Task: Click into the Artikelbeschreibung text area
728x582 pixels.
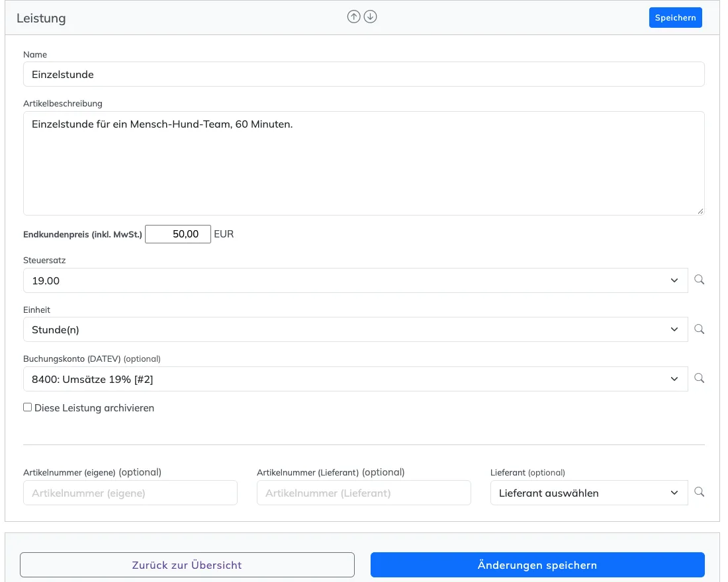Action: (x=364, y=163)
